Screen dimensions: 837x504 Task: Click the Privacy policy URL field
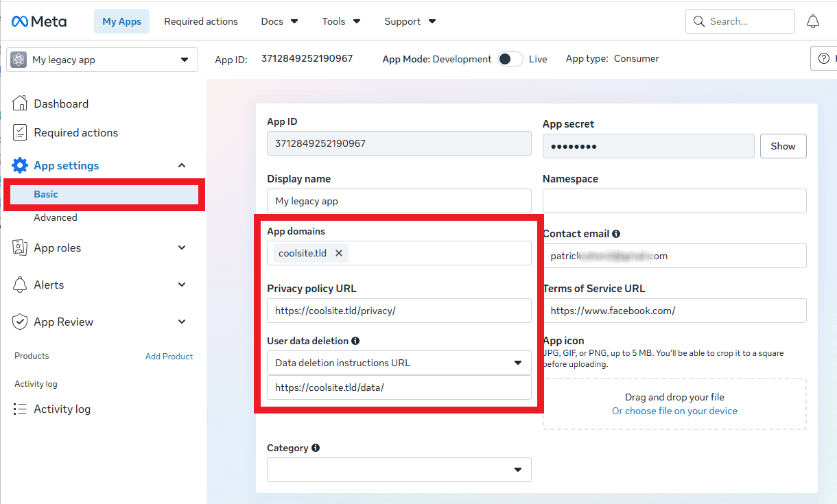[399, 311]
